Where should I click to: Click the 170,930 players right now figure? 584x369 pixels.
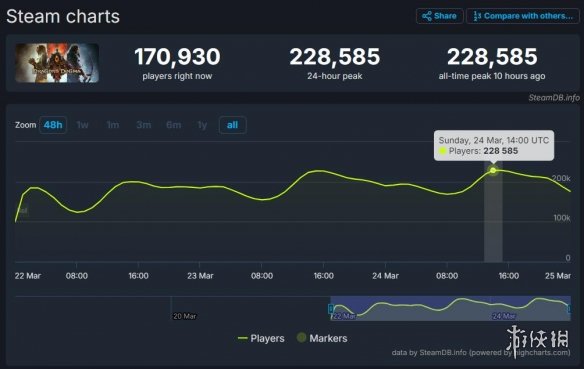point(177,57)
